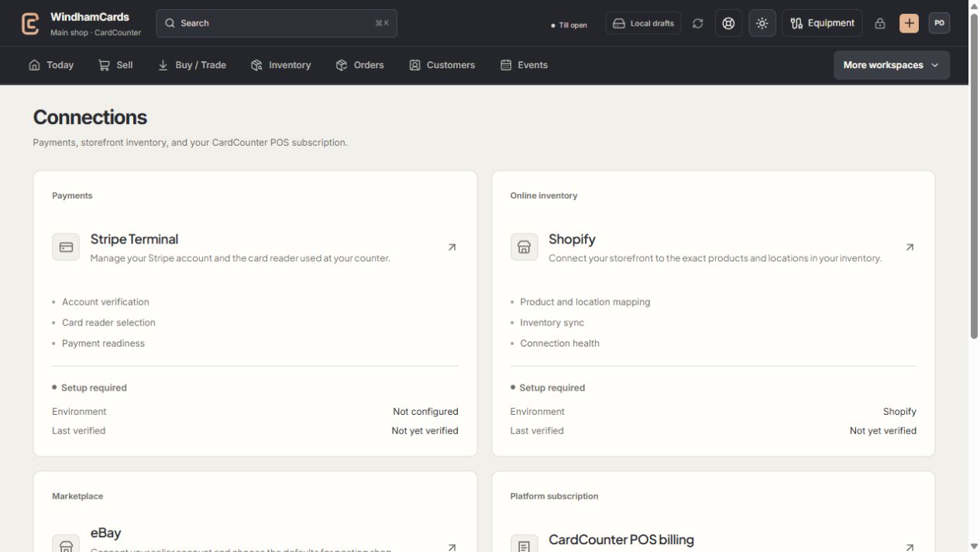Open the Sell workspace
980x552 pixels.
click(x=115, y=65)
